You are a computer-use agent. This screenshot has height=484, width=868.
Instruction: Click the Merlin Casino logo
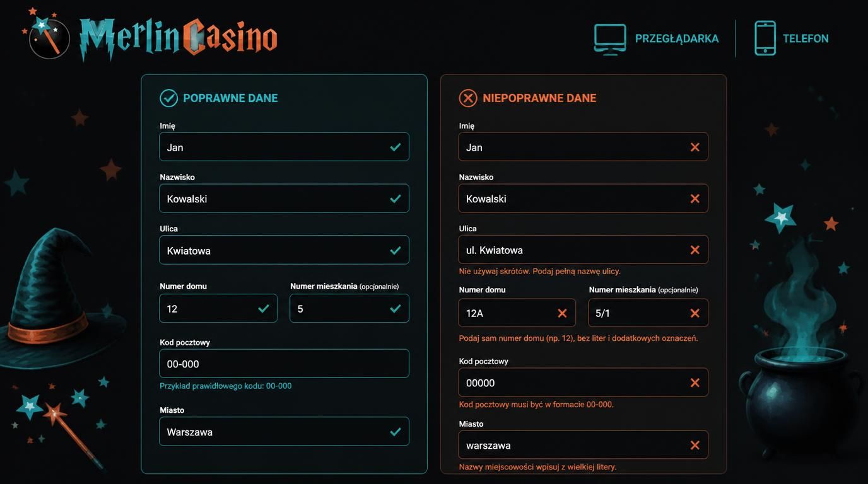pyautogui.click(x=150, y=35)
